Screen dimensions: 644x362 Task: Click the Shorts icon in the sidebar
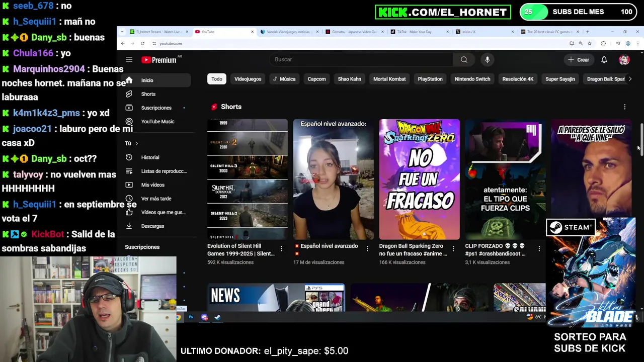click(129, 94)
